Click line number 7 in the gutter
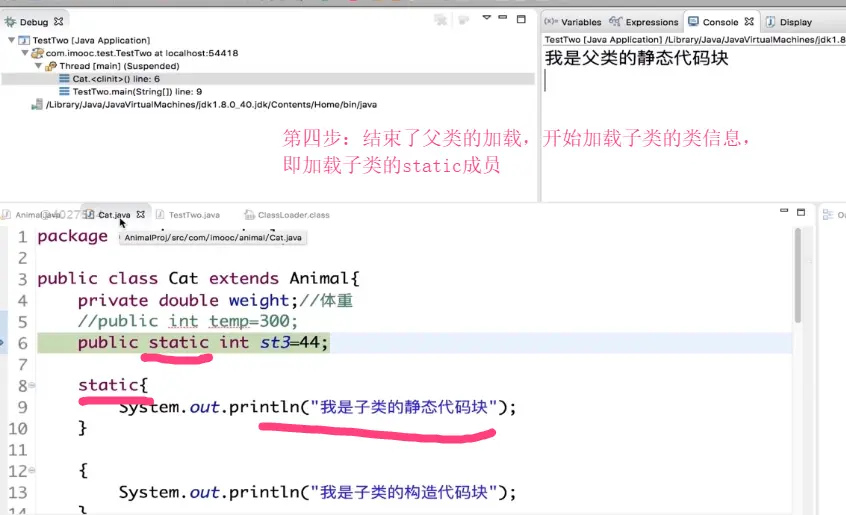The image size is (846, 515). [22, 365]
